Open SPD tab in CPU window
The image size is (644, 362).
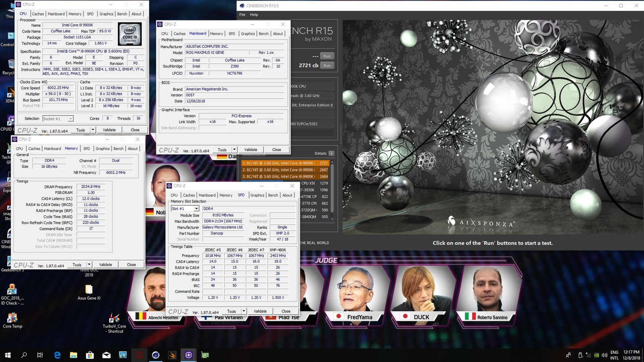90,14
